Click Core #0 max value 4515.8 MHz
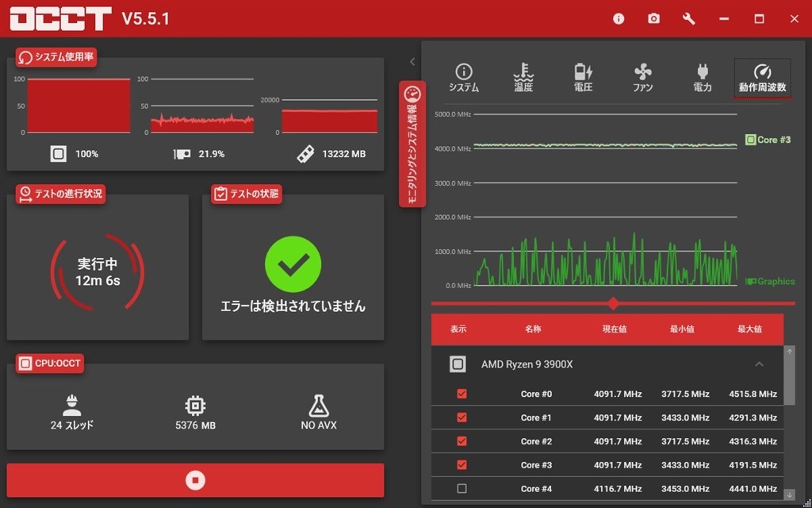Viewport: 812px width, 508px height. click(753, 394)
